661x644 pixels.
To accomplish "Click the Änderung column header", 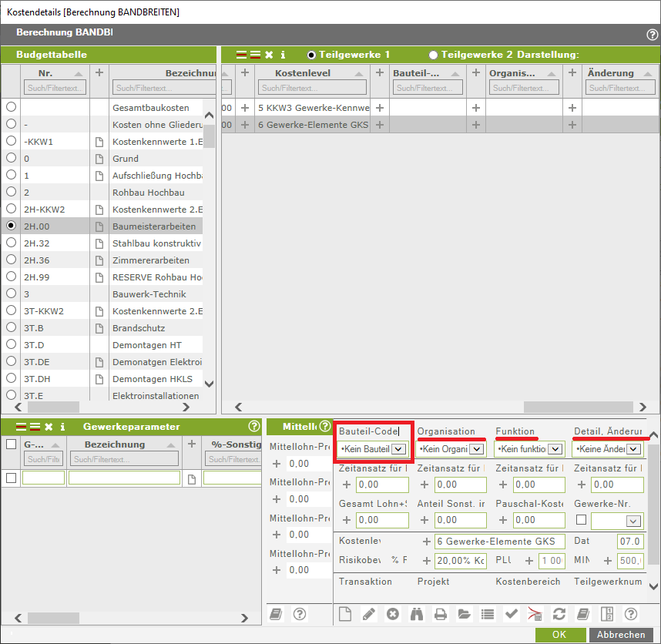I will [x=610, y=73].
